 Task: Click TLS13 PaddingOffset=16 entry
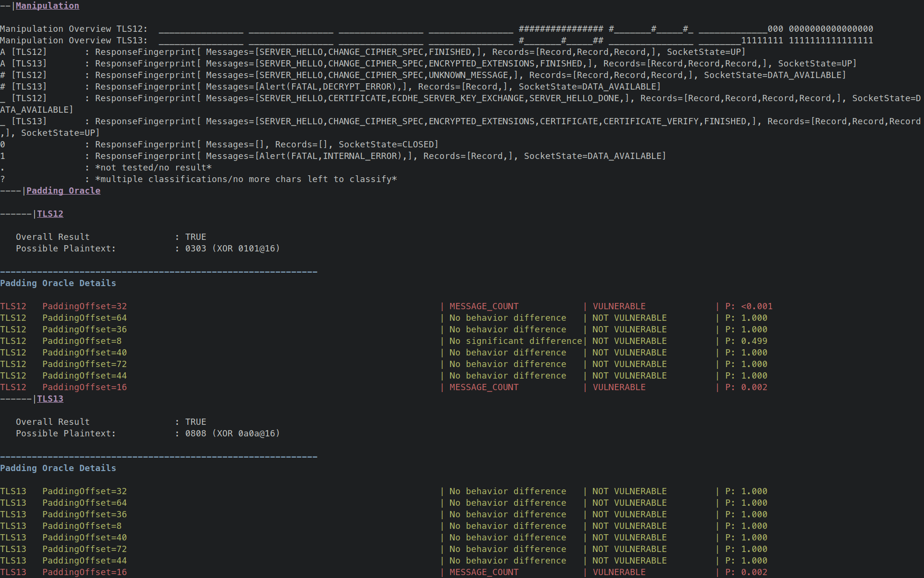tap(84, 572)
